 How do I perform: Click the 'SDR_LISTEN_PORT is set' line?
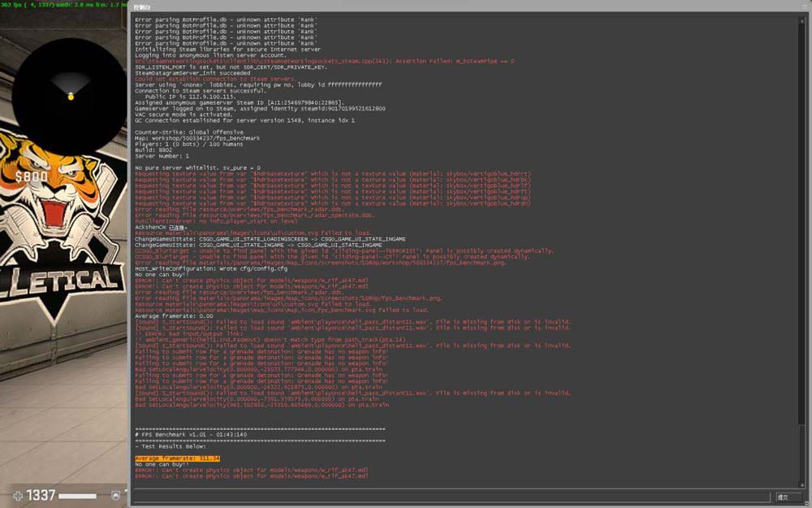[x=231, y=67]
